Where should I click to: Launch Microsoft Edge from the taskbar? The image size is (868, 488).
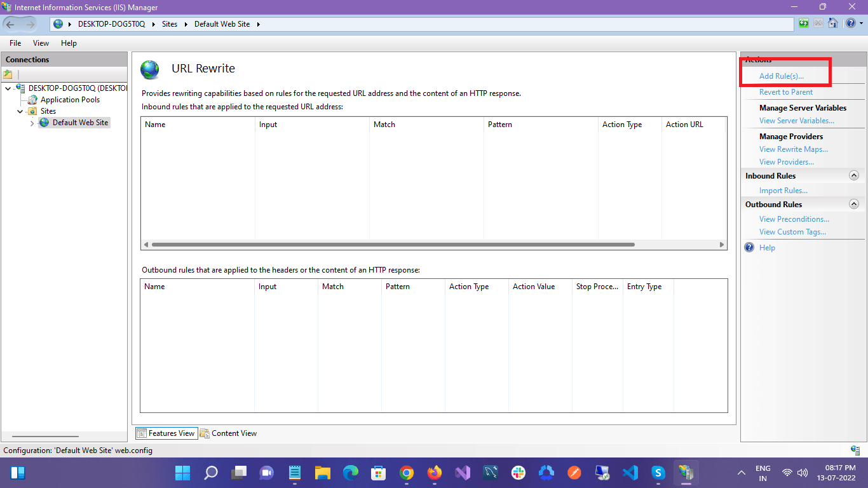(351, 473)
